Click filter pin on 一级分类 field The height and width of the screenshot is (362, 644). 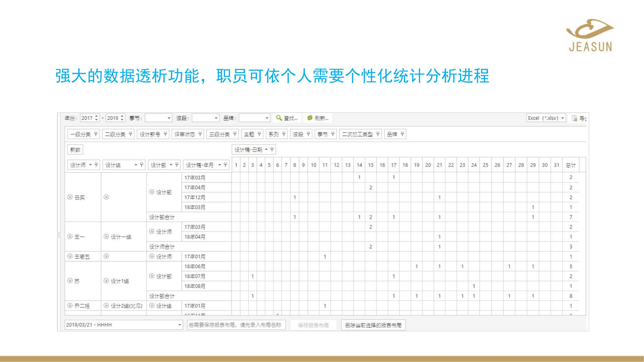click(96, 134)
